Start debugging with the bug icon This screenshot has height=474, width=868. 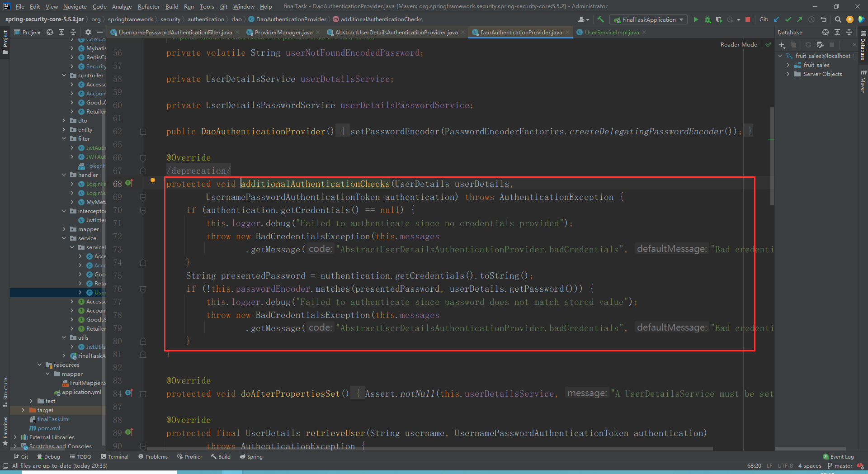[708, 19]
